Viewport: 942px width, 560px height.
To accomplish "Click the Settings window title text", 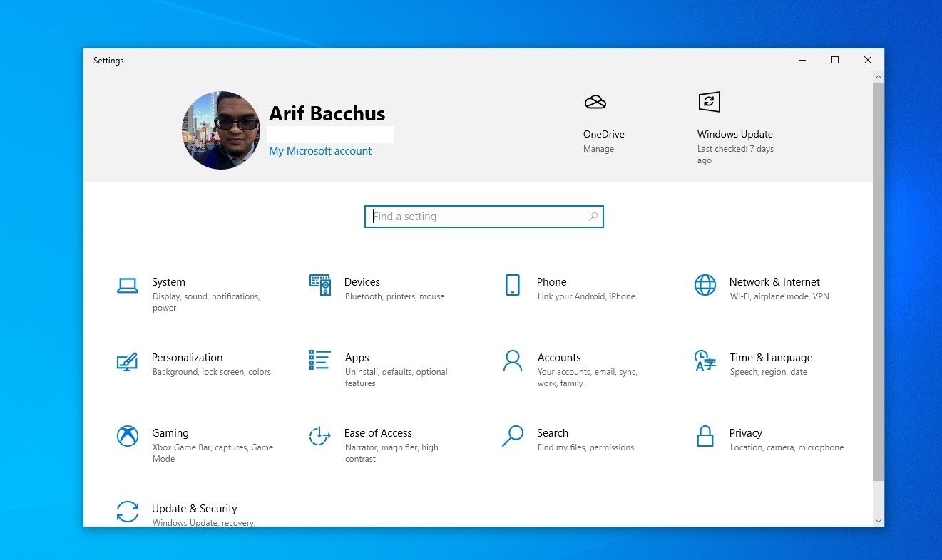I will (108, 61).
